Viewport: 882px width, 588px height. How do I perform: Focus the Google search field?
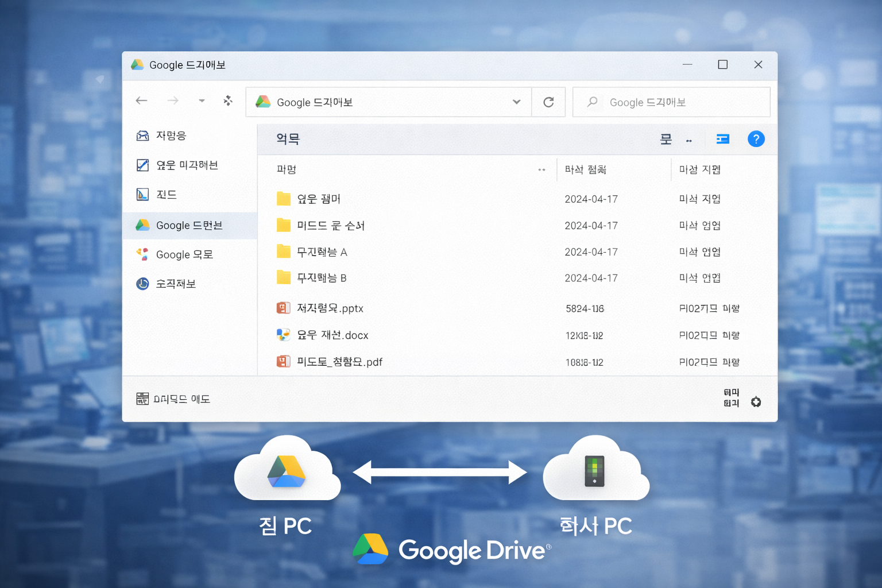tap(671, 102)
